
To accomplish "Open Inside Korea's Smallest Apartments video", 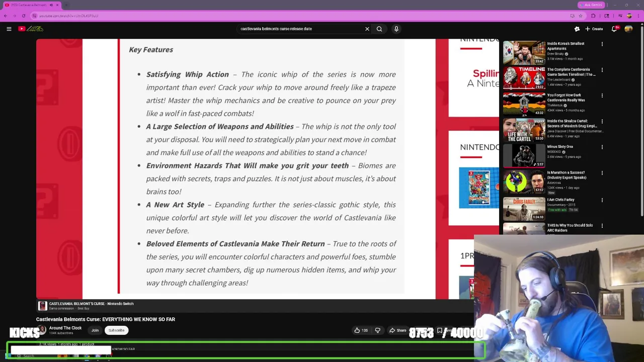I will [566, 46].
